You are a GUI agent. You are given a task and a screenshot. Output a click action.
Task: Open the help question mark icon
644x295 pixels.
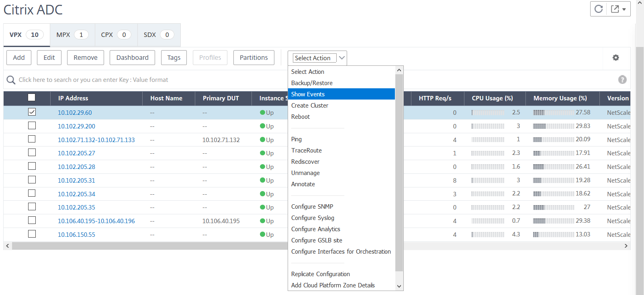click(x=622, y=79)
